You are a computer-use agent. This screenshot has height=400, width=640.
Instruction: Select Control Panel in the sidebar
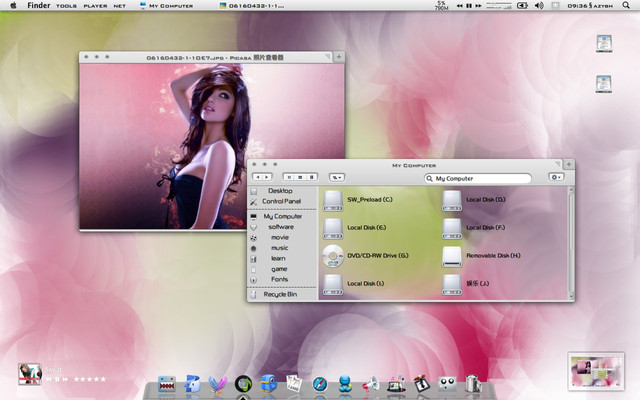click(280, 202)
